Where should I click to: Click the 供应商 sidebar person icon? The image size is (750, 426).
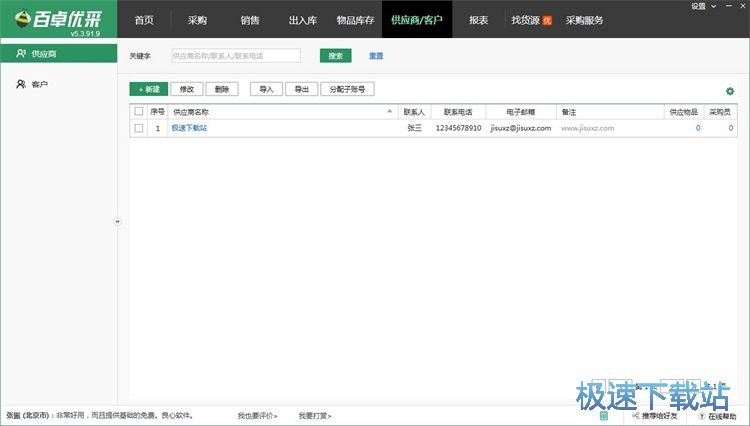[x=21, y=54]
